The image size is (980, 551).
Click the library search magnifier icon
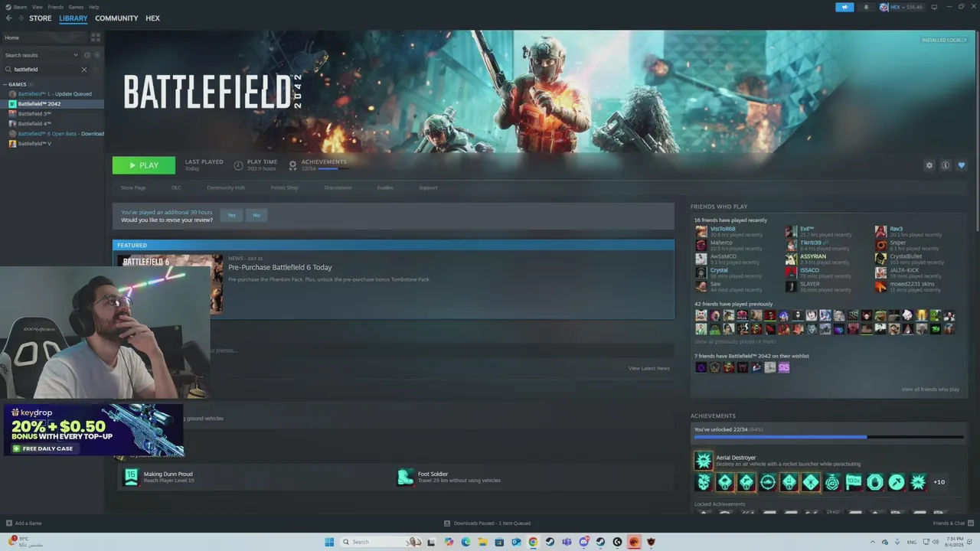coord(8,70)
